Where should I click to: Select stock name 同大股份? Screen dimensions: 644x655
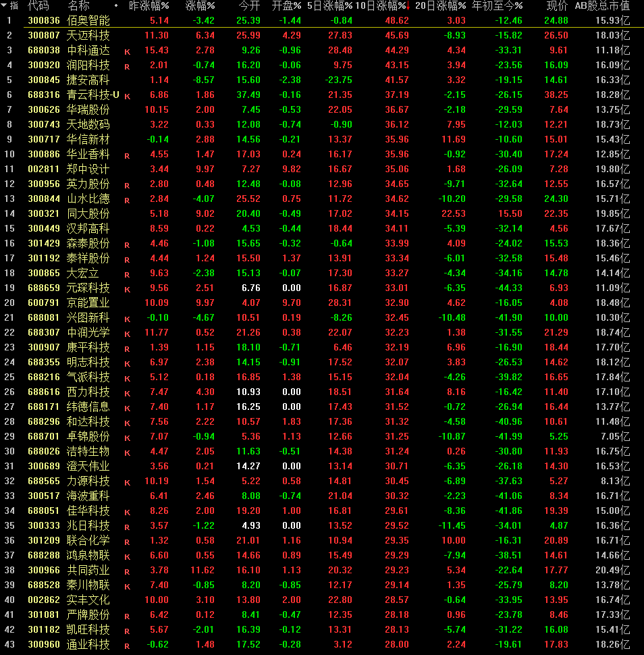pos(88,213)
